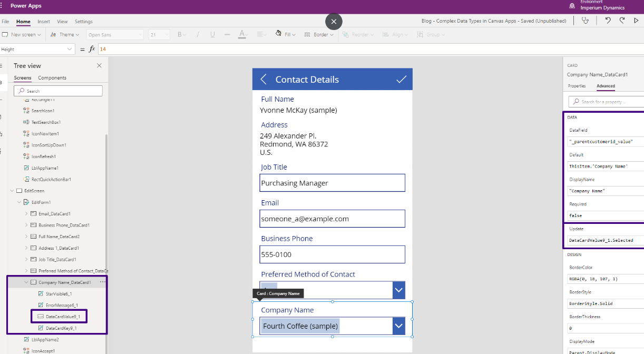This screenshot has height=354, width=644.
Task: Click the back arrow on Contact Details
Action: [263, 79]
